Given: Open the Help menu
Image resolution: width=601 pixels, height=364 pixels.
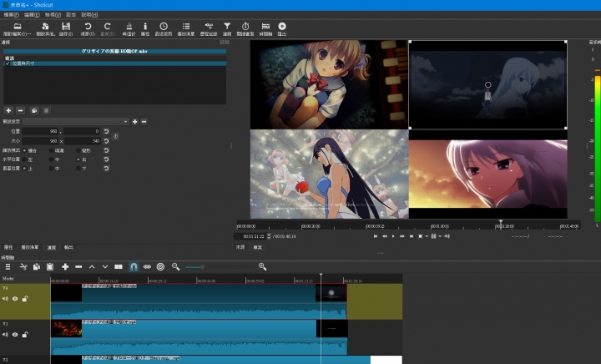Looking at the screenshot, I should point(89,15).
